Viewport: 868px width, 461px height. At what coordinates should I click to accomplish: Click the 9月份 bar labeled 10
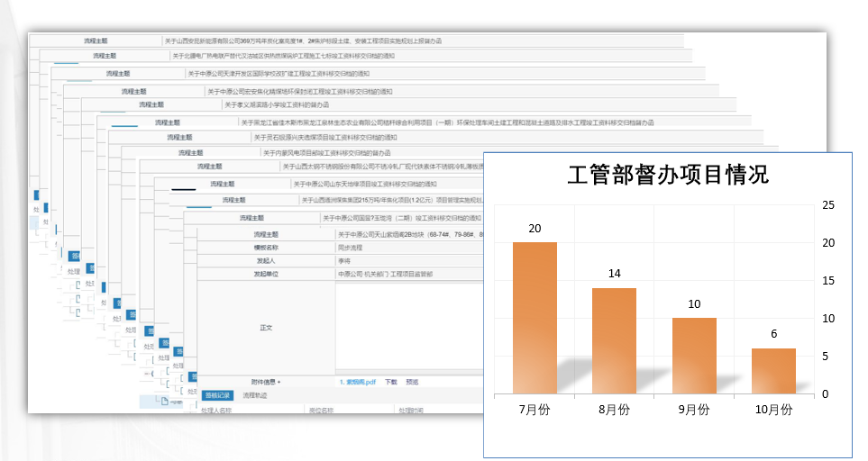(694, 356)
